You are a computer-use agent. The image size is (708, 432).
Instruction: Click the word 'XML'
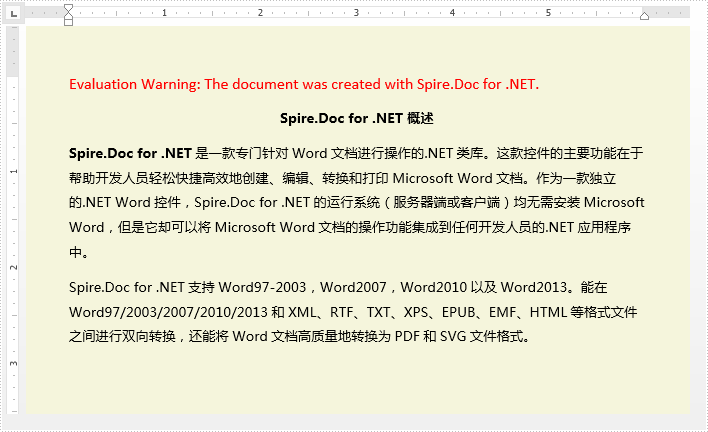pyautogui.click(x=302, y=312)
